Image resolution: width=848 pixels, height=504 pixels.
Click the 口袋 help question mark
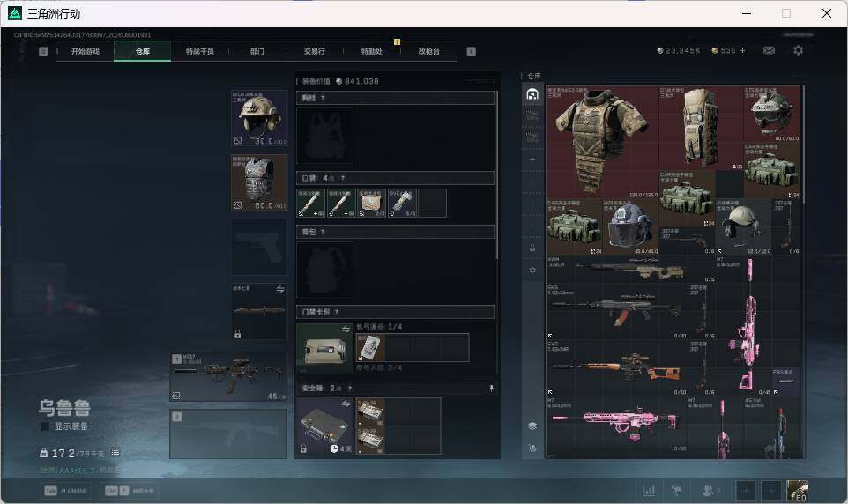pos(342,178)
